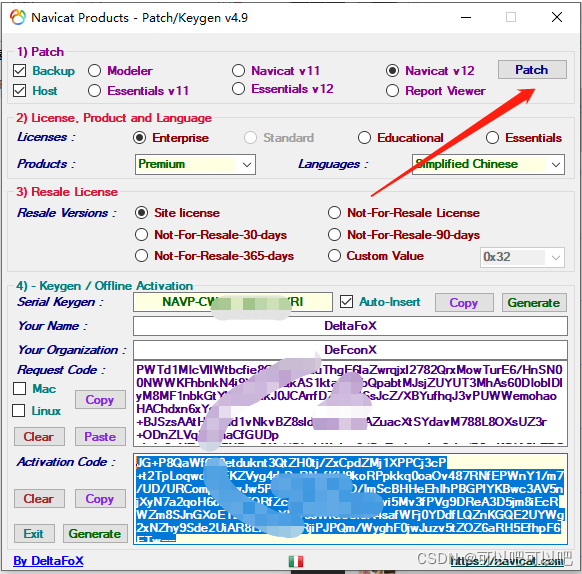
Task: Choose Essentials v12 radio option
Action: coord(238,88)
